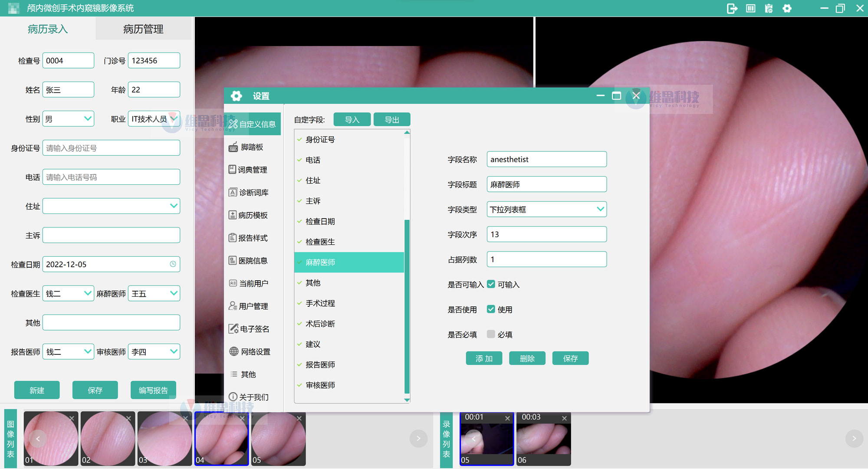Screen dimensions: 868x469
Task: Expand the 审核医师 dropdown
Action: (174, 351)
